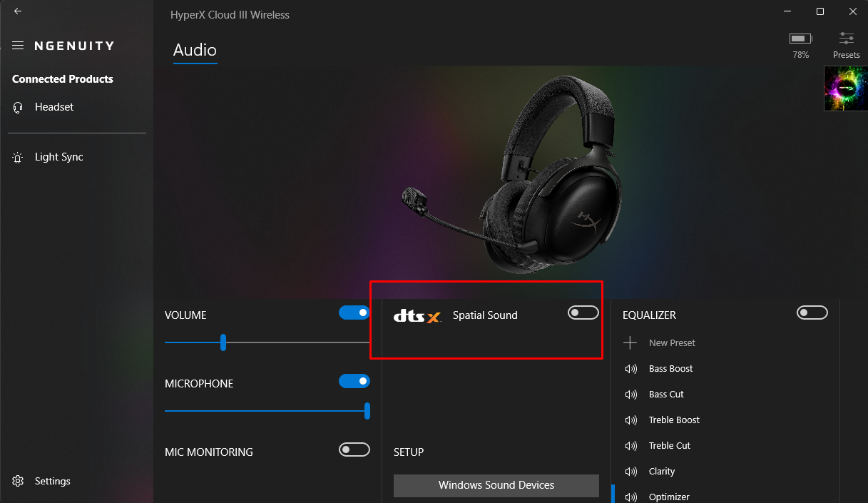Viewport: 868px width, 503px height.
Task: Click the DTS:X logo
Action: (418, 315)
